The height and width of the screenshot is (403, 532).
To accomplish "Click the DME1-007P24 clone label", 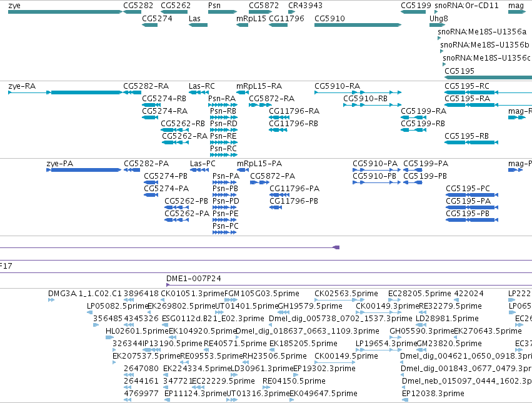I will coord(194,278).
